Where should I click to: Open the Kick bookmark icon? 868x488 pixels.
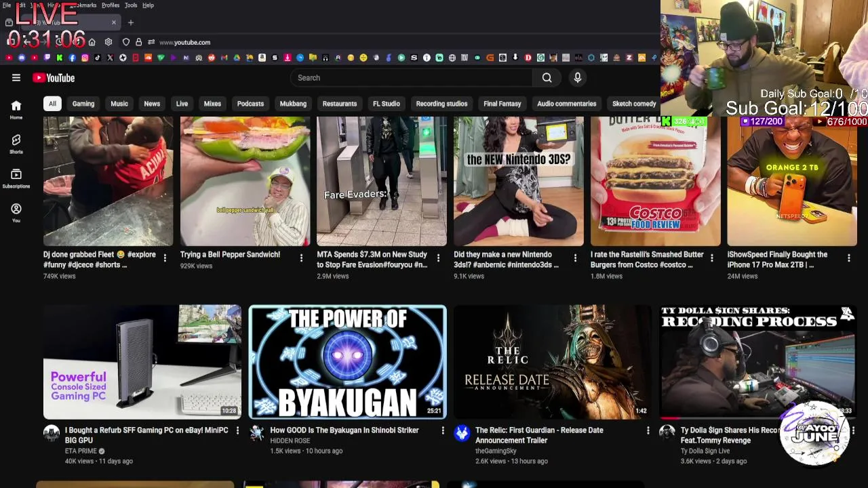click(x=60, y=58)
